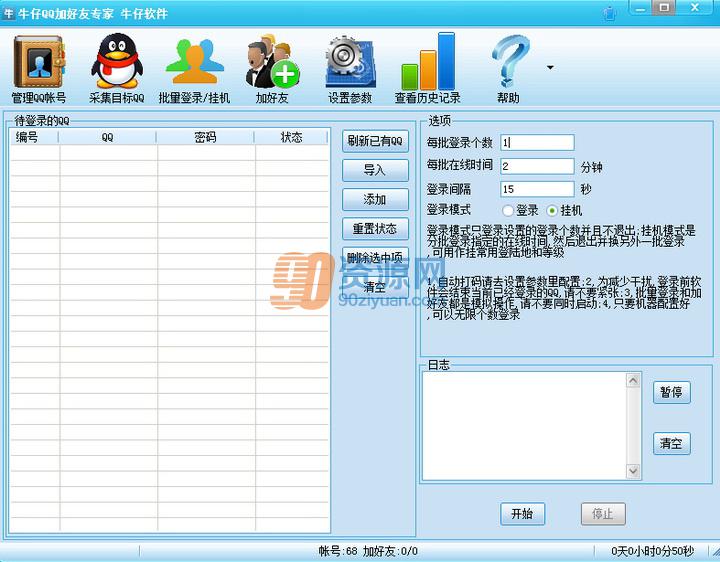Click the 刷新已有QQ button
This screenshot has width=720, height=562.
[375, 141]
